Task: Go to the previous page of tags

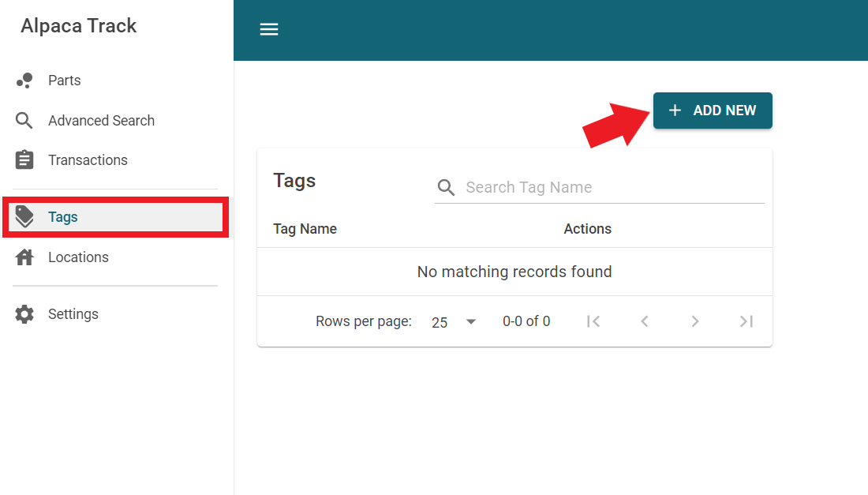Action: 645,321
